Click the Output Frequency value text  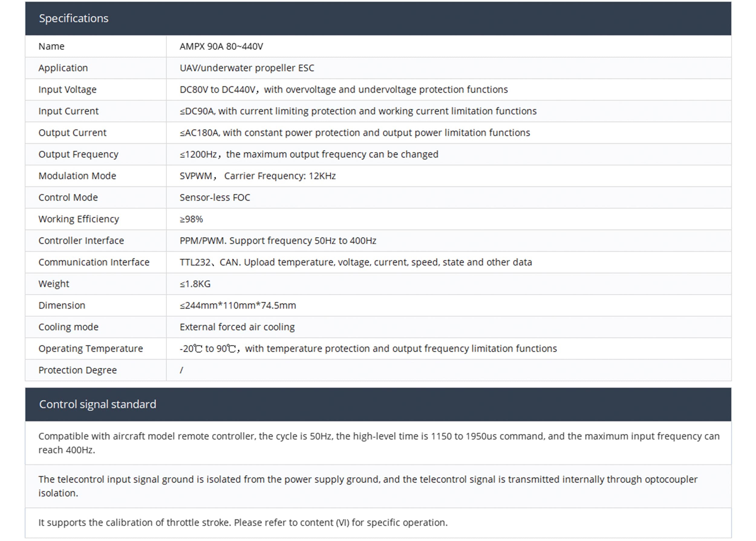click(x=309, y=154)
